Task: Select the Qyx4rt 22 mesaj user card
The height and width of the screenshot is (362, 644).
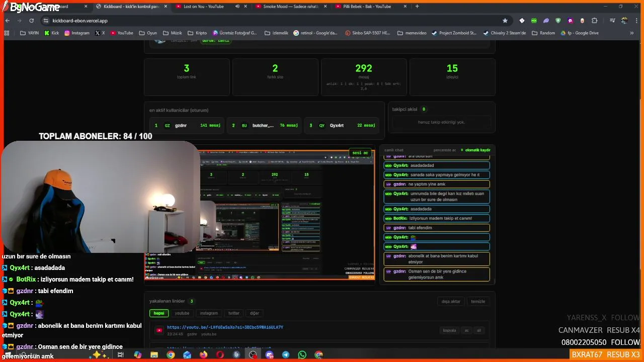Action: tap(342, 125)
